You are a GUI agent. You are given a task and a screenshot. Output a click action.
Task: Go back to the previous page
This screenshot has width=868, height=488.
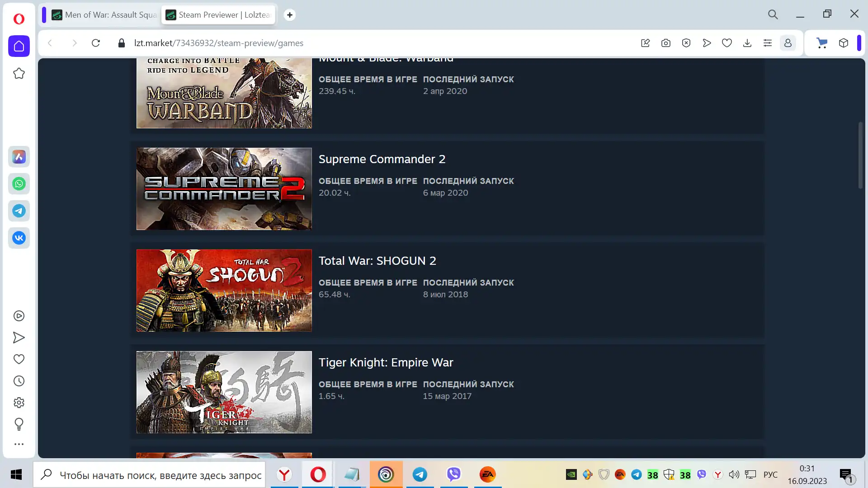pyautogui.click(x=50, y=43)
